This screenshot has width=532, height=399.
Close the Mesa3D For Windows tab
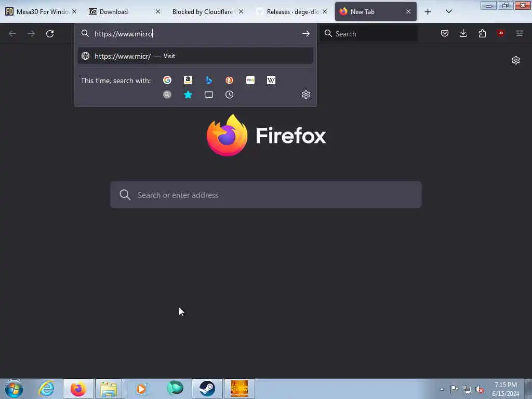[74, 11]
